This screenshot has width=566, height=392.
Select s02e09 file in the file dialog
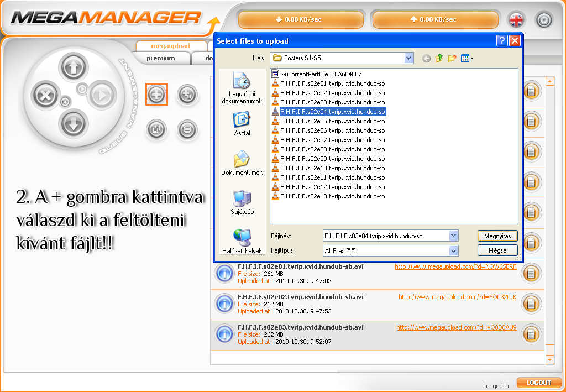tap(328, 159)
